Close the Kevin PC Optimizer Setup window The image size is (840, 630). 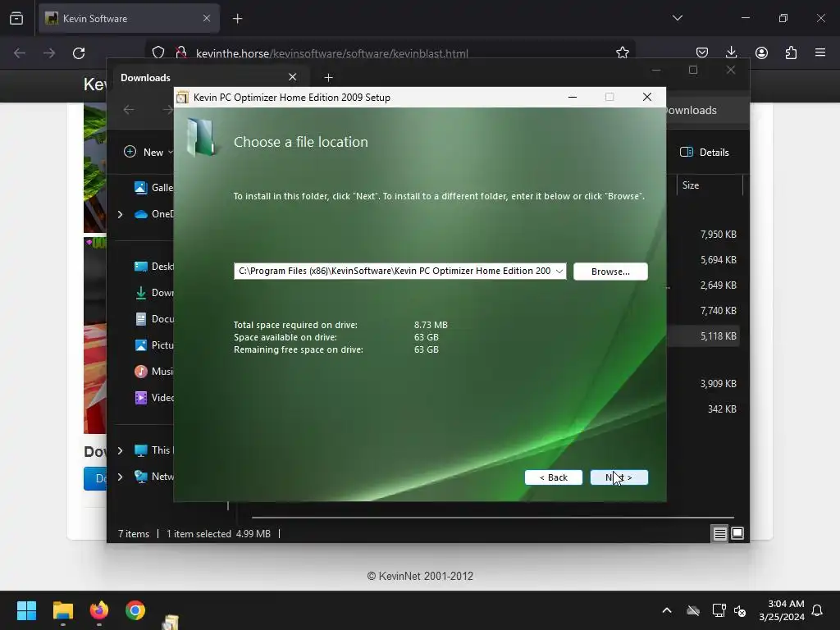(647, 97)
